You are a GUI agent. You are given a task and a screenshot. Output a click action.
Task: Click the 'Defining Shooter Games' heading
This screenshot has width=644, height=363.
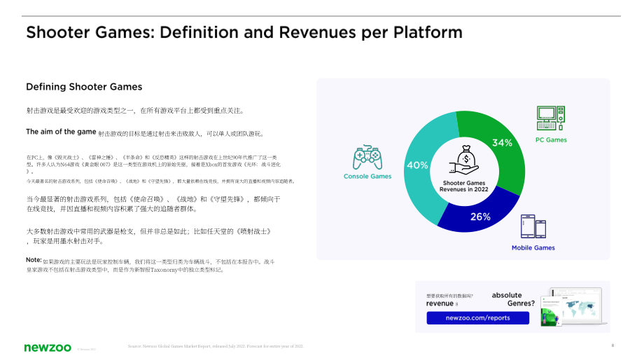[84, 87]
